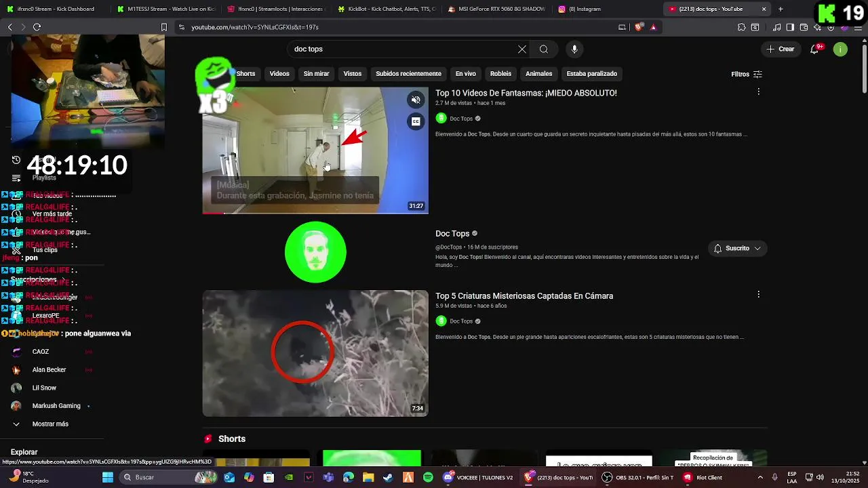Select the Vistos filter chip
Screen dimensions: 868x488
pyautogui.click(x=353, y=73)
